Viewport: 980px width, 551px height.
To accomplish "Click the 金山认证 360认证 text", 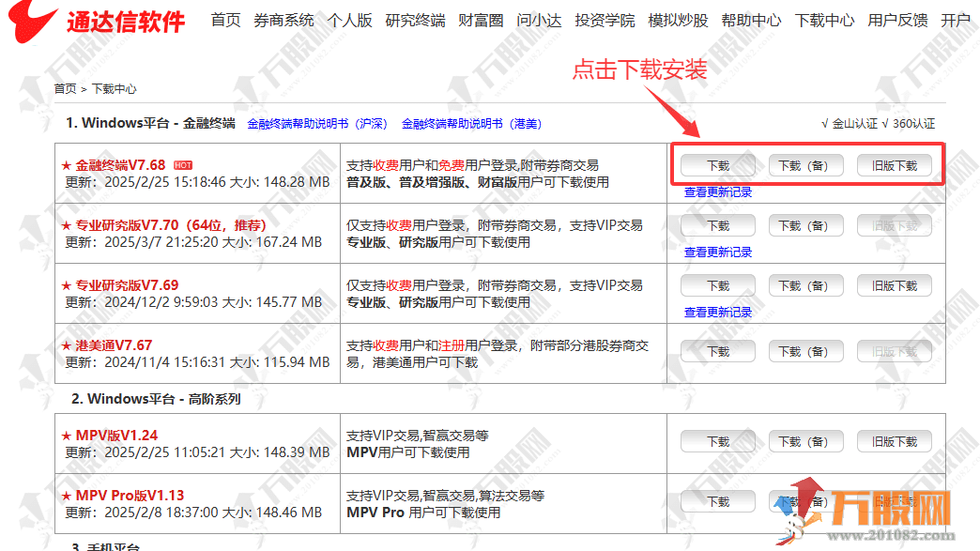I will click(x=878, y=124).
